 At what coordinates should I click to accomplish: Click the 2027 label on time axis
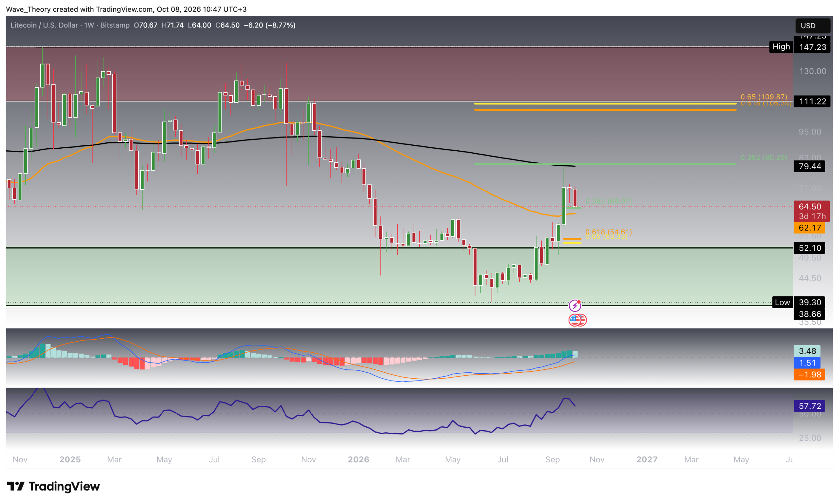click(x=647, y=459)
